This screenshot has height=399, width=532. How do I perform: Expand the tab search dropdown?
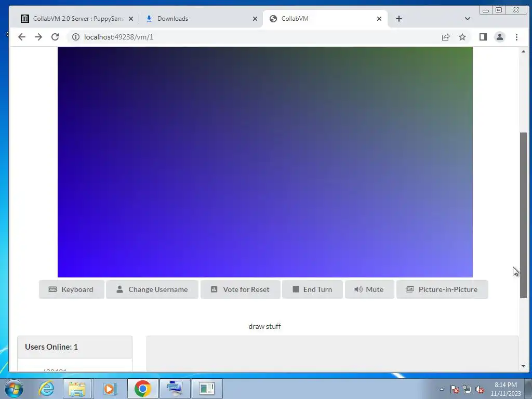click(468, 19)
